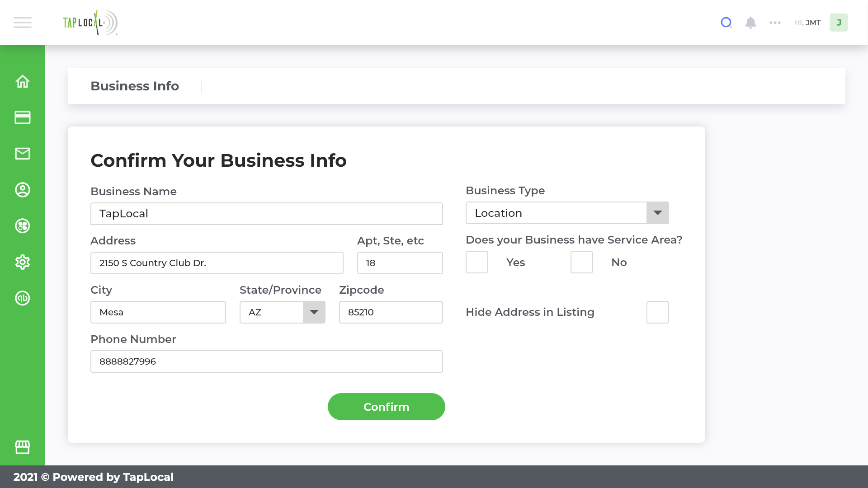868x488 pixels.
Task: Open the settings gear in sidebar
Action: tap(23, 262)
